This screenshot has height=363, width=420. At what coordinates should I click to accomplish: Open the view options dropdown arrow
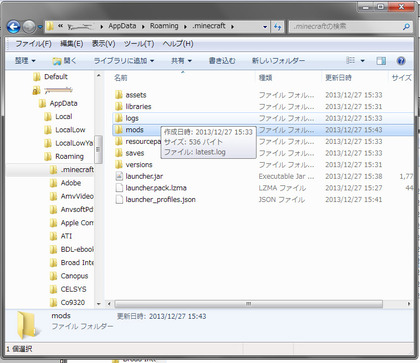click(362, 61)
